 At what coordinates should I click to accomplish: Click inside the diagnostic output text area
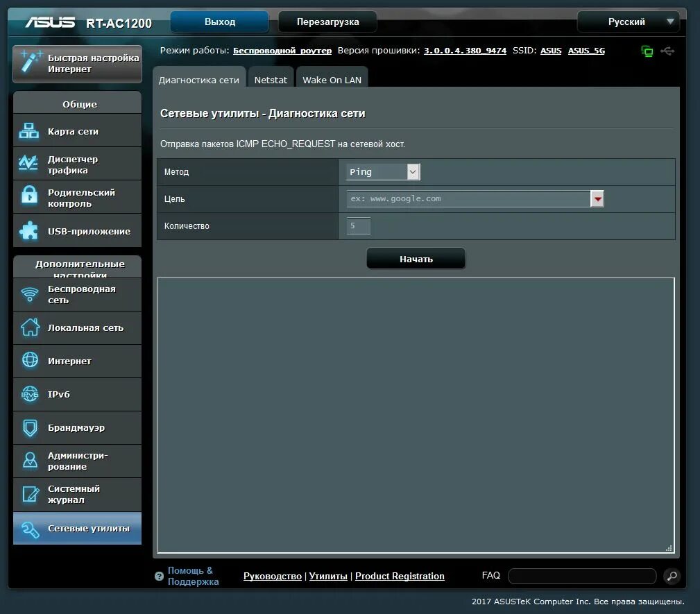pyautogui.click(x=416, y=416)
